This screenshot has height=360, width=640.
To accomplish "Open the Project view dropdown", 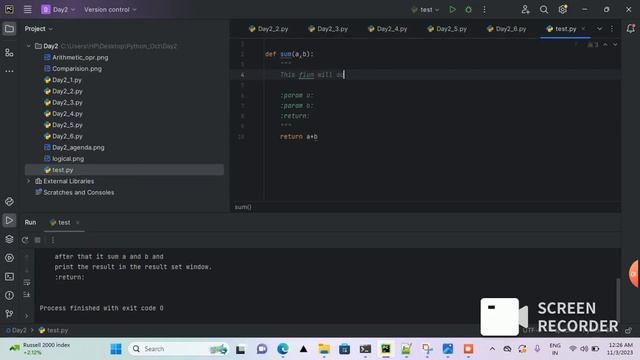I will (x=38, y=29).
